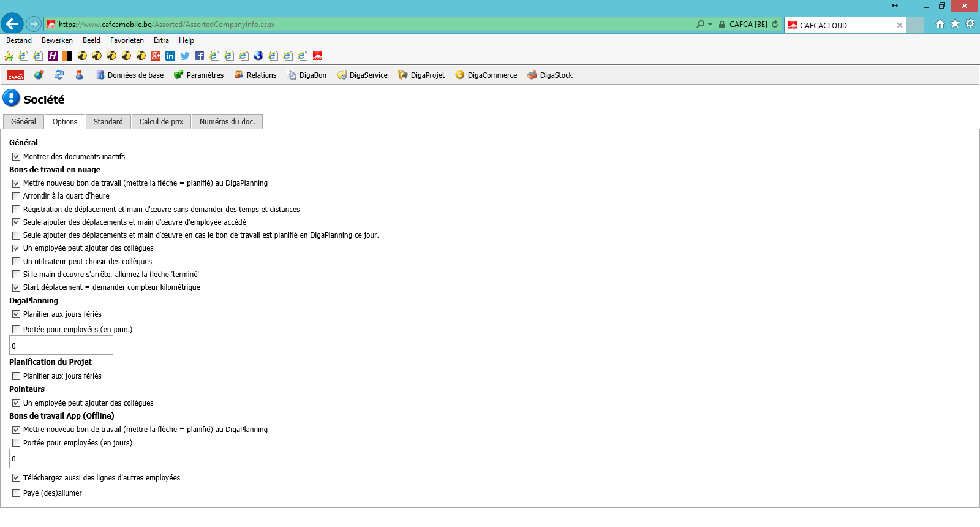The image size is (980, 527).
Task: Click the globe icon in app toolbar
Action: [39, 75]
